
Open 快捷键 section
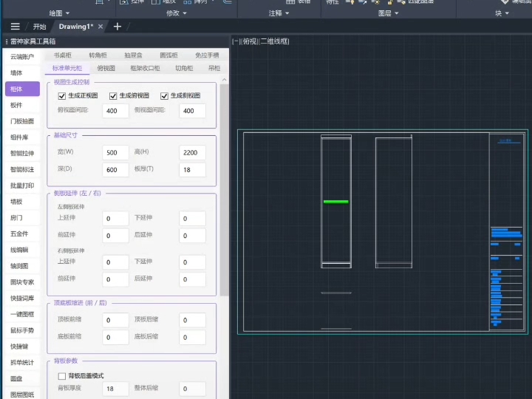tap(22, 347)
